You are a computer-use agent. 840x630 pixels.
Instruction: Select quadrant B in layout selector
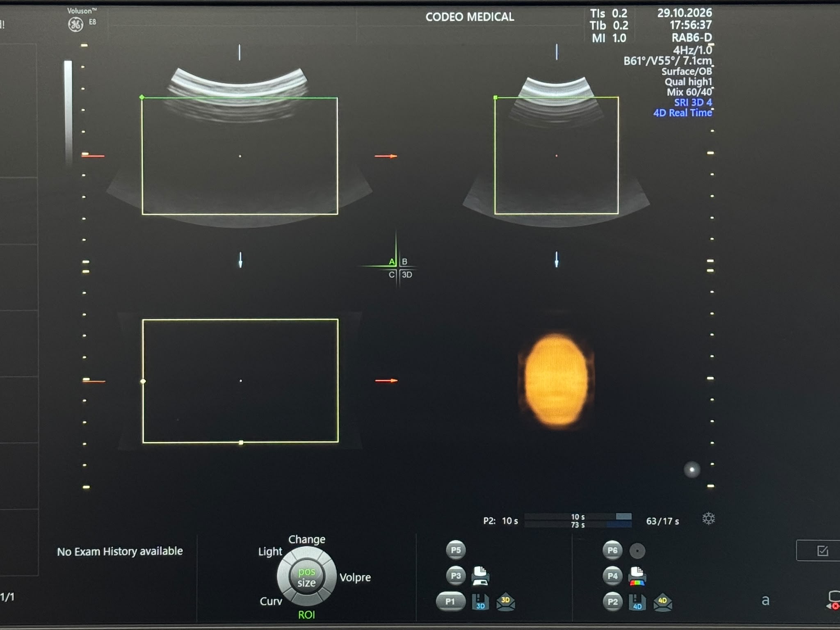click(x=404, y=261)
